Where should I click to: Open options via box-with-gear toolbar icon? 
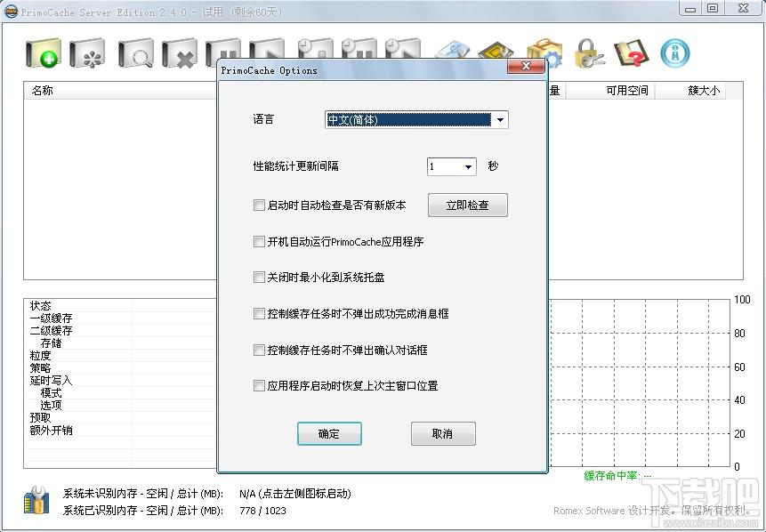(x=544, y=52)
